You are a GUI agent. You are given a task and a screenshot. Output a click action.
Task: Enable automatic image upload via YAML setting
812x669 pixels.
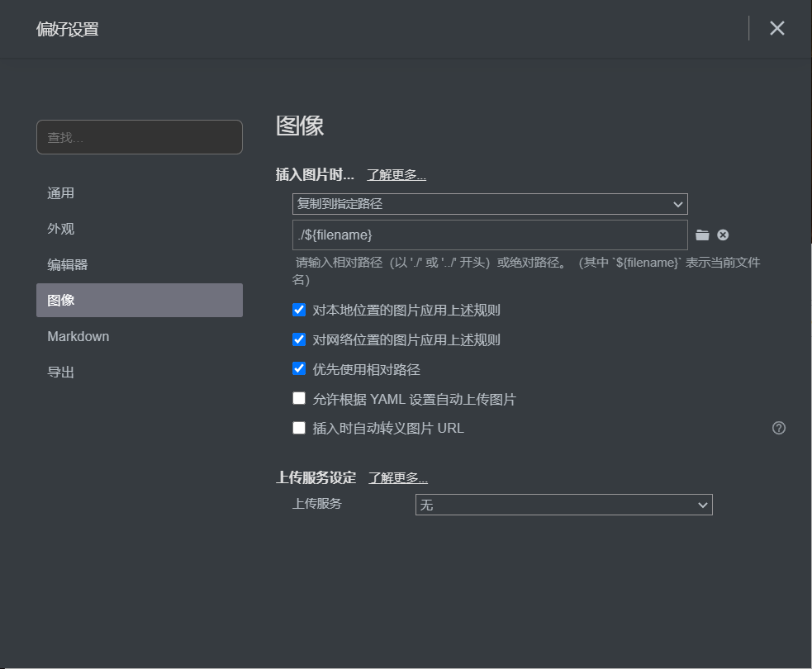coord(299,398)
